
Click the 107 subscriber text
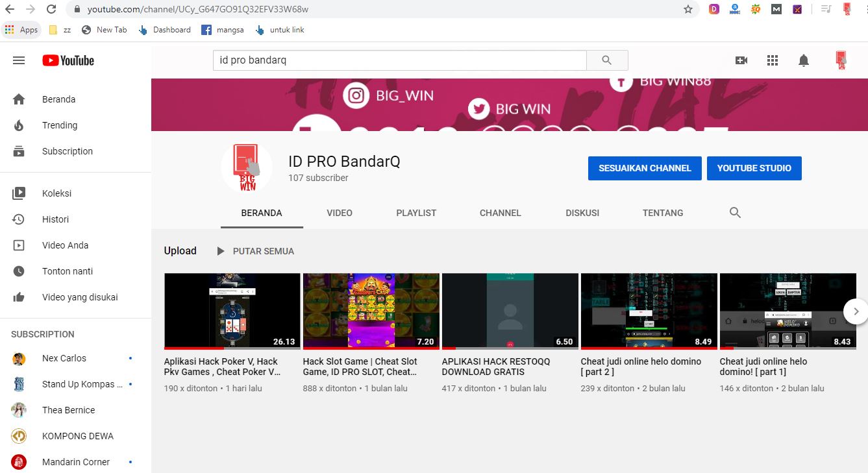318,178
